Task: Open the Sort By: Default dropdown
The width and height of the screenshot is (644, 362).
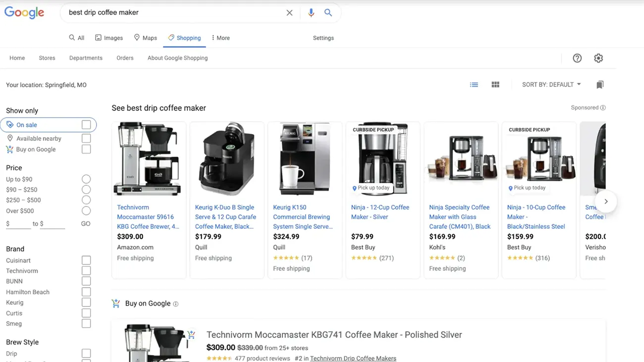Action: (x=551, y=85)
